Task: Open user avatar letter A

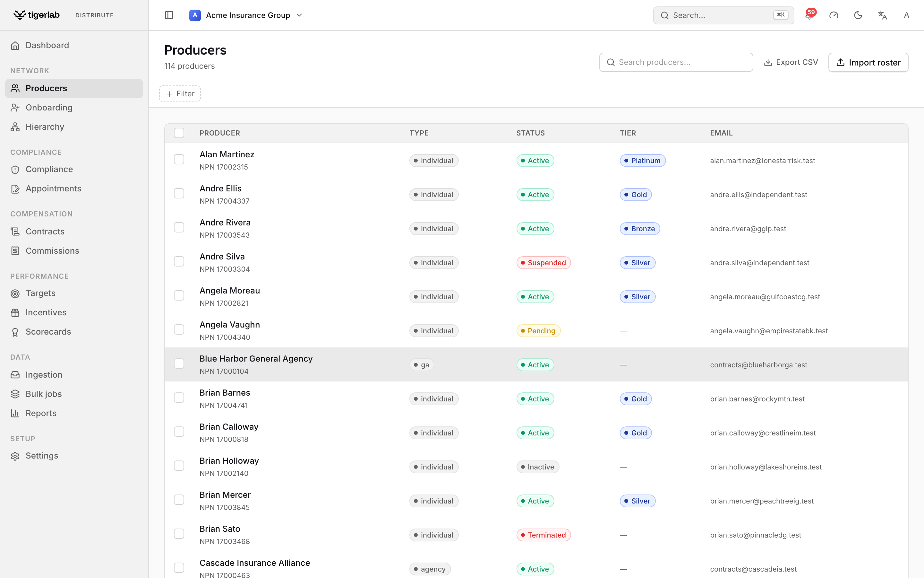Action: [x=906, y=15]
